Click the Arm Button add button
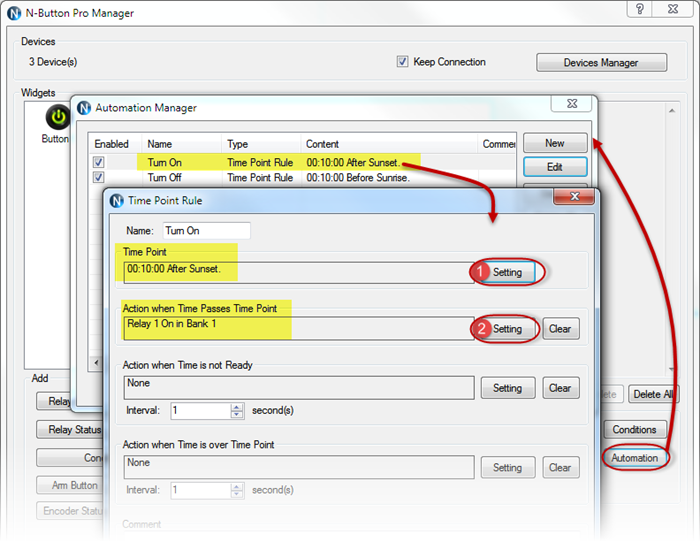Image resolution: width=700 pixels, height=542 pixels. pos(70,485)
